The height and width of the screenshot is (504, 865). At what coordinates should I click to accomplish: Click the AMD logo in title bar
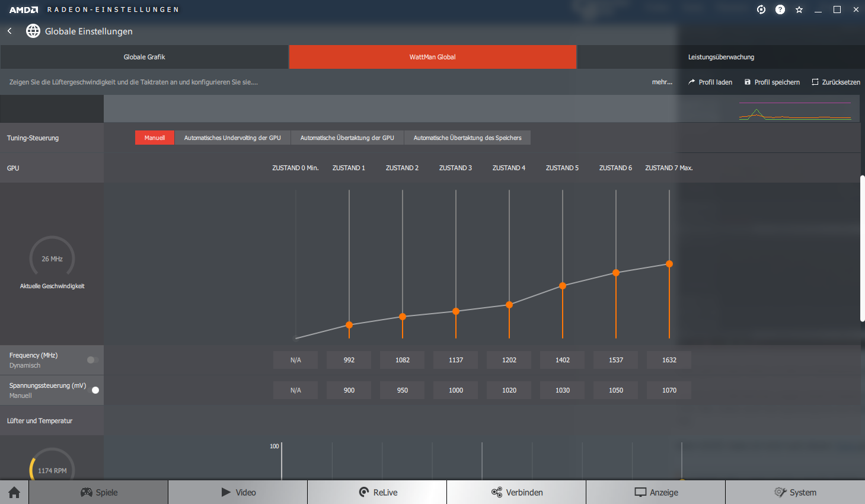pos(24,9)
